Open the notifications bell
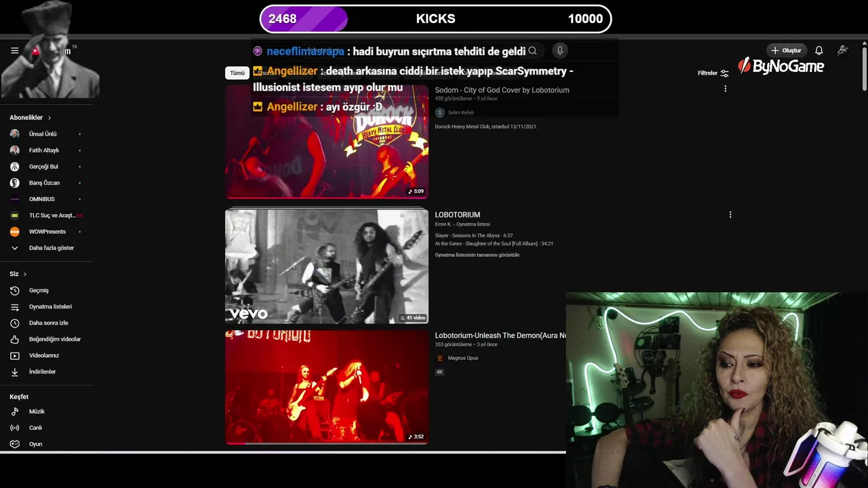Image resolution: width=868 pixels, height=488 pixels. coord(819,50)
